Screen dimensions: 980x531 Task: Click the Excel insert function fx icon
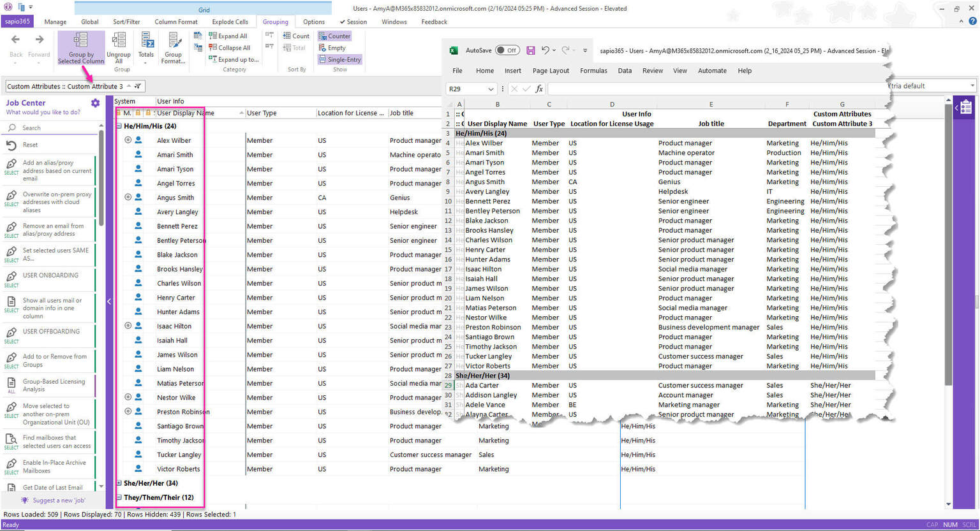[x=539, y=89]
